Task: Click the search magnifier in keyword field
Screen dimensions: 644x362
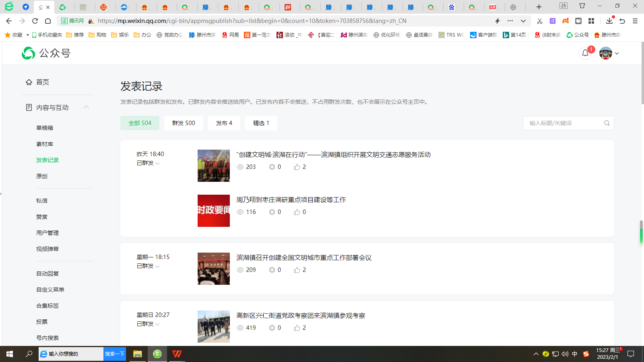Action: click(607, 123)
